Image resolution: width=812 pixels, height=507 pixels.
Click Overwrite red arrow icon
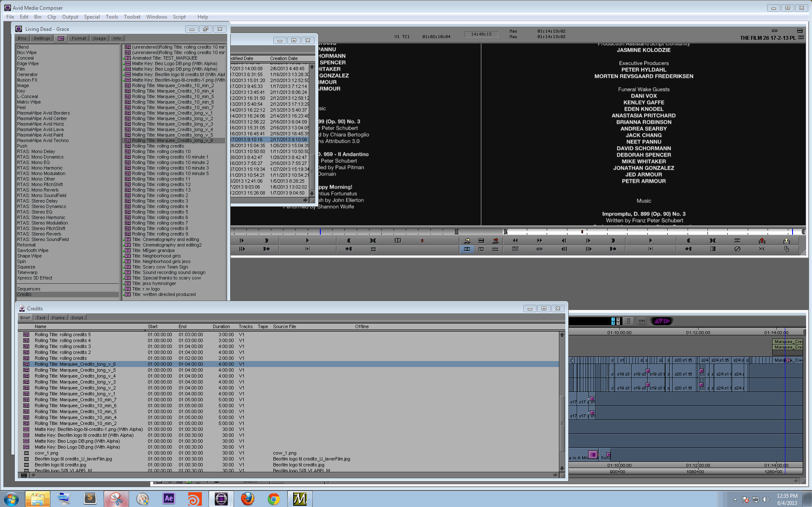pos(495,241)
